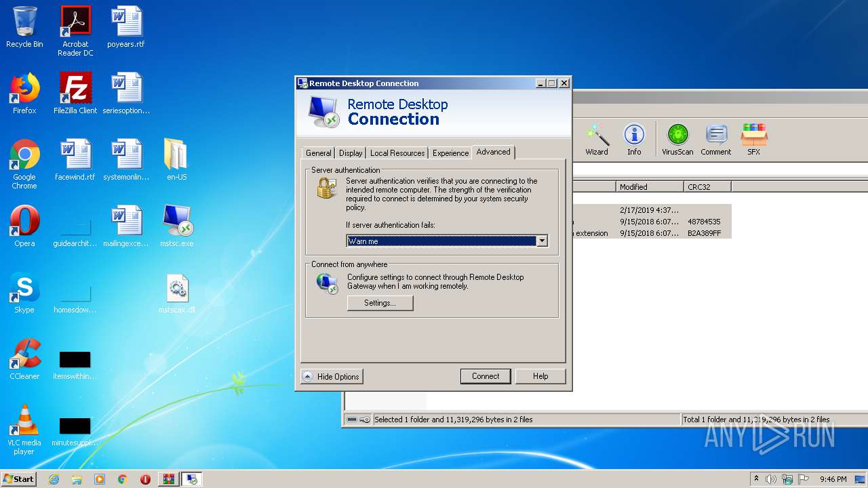868x488 pixels.
Task: Open Remote Desktop Gateway Settings
Action: tap(380, 303)
